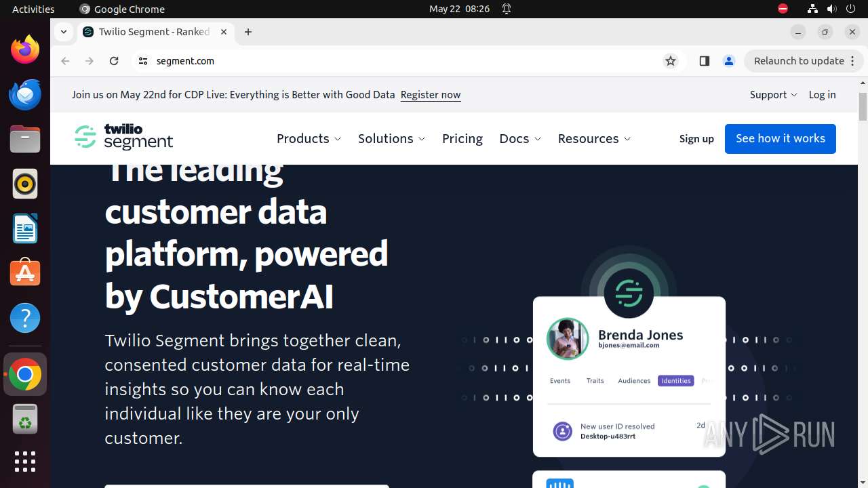
Task: Open Google Chrome app menu in top bar
Action: [x=122, y=9]
